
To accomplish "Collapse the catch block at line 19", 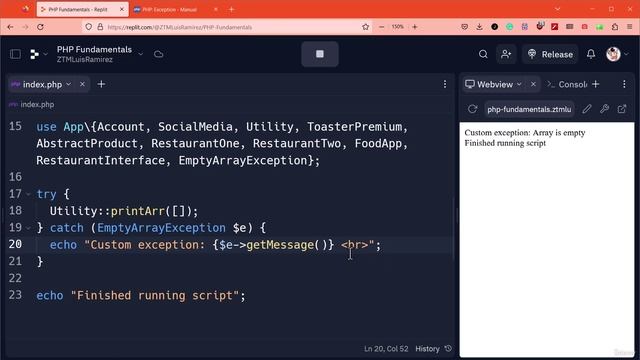I will pyautogui.click(x=28, y=228).
